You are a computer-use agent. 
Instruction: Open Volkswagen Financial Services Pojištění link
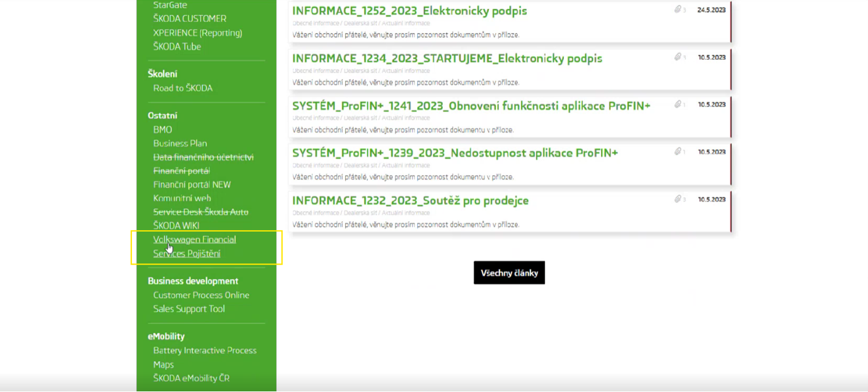194,246
